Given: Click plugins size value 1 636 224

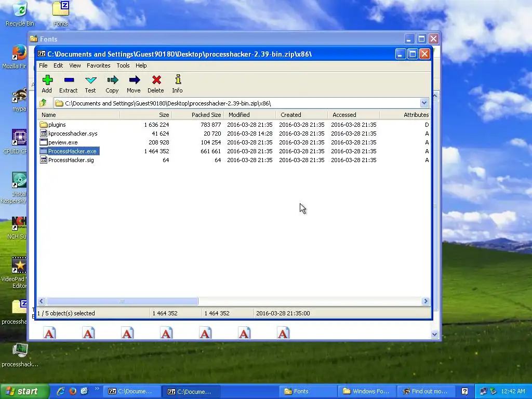Looking at the screenshot, I should click(156, 125).
